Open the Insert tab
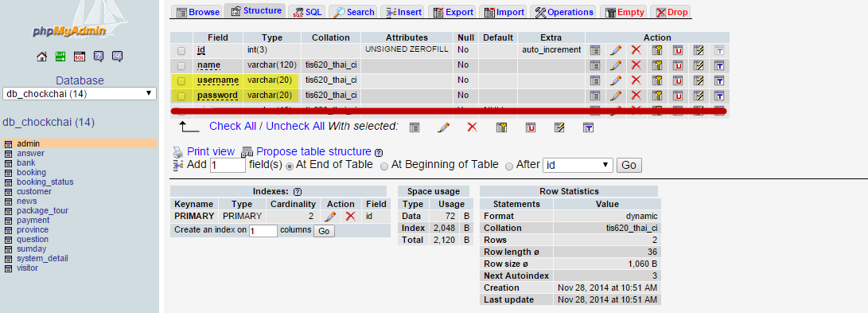868x313 pixels. (x=403, y=12)
